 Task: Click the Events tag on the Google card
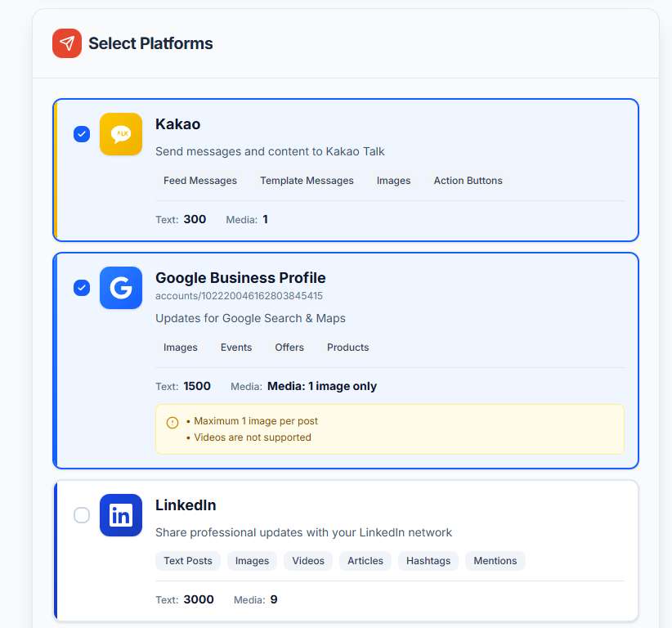tap(236, 347)
